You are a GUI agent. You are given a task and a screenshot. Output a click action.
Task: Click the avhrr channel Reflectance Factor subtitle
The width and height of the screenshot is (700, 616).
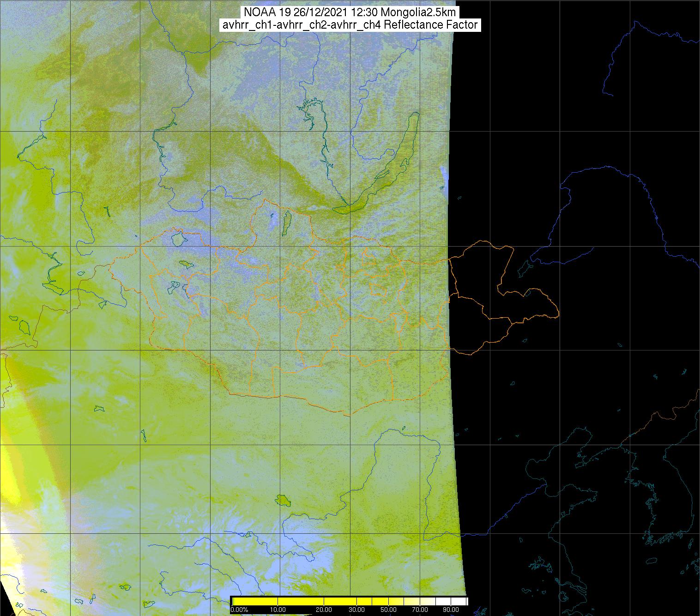[x=350, y=25]
